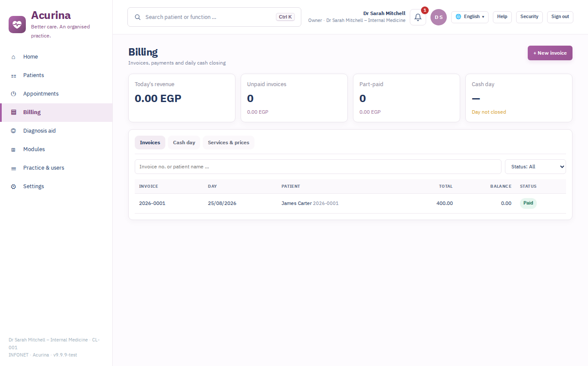Screen dimensions: 588x366
Task: Open Patients via its sidebar icon
Action: tap(13, 75)
